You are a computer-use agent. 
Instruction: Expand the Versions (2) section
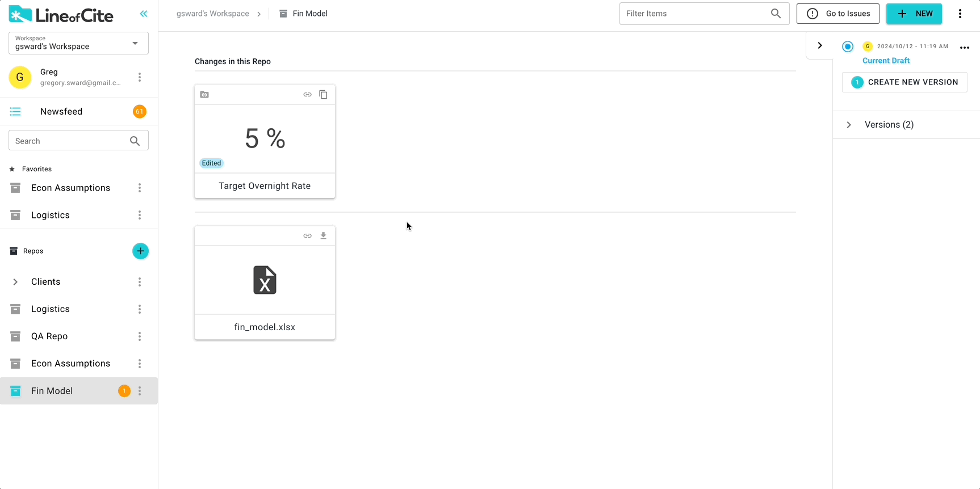849,125
